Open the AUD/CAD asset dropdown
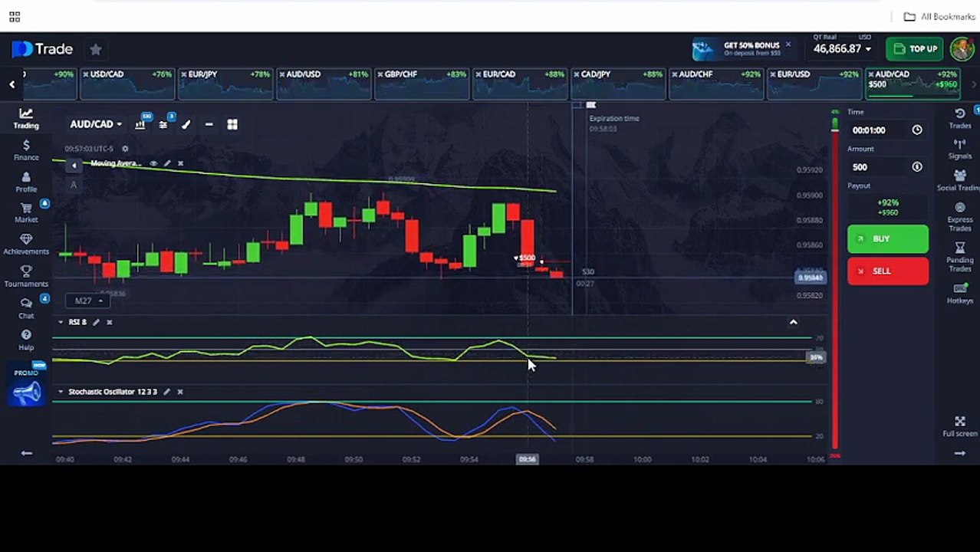This screenshot has height=552, width=980. [96, 124]
